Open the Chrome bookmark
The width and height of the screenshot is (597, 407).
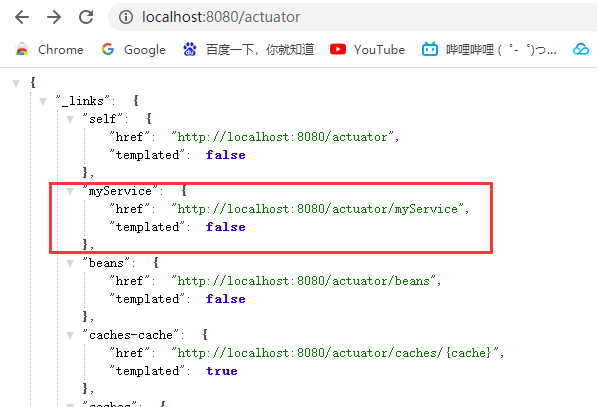pos(49,49)
